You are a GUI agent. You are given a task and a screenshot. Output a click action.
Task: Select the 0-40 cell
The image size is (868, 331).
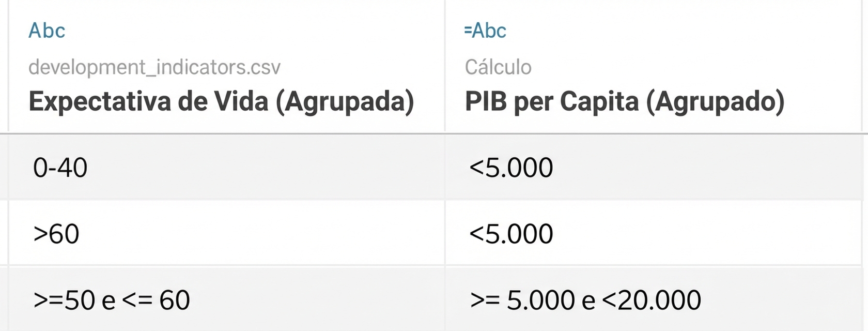(60, 168)
